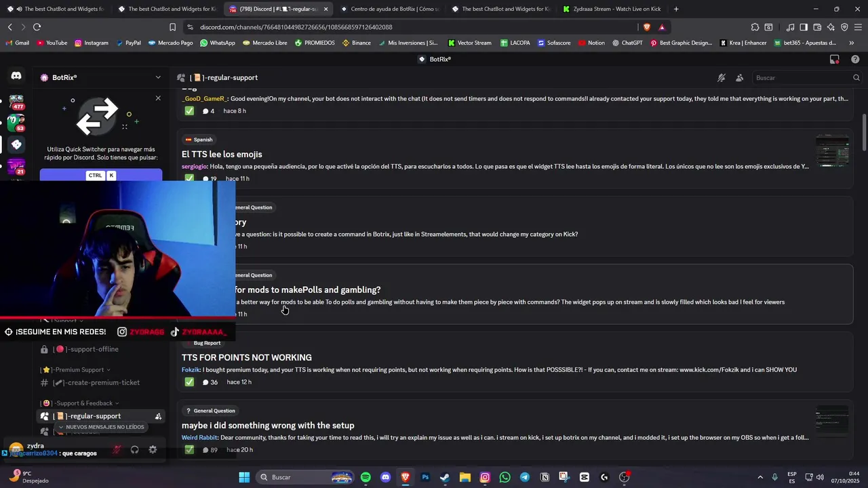Click the browser address bar URL

[296, 27]
